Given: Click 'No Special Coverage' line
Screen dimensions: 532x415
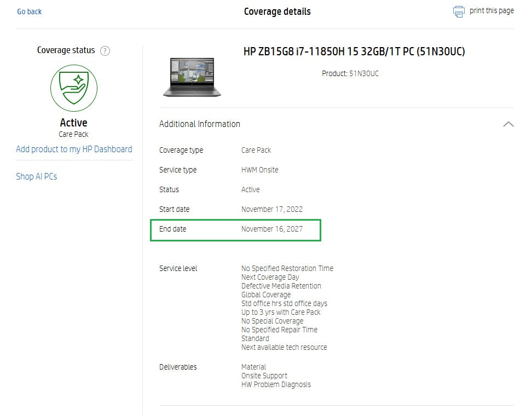Looking at the screenshot, I should (273, 321).
